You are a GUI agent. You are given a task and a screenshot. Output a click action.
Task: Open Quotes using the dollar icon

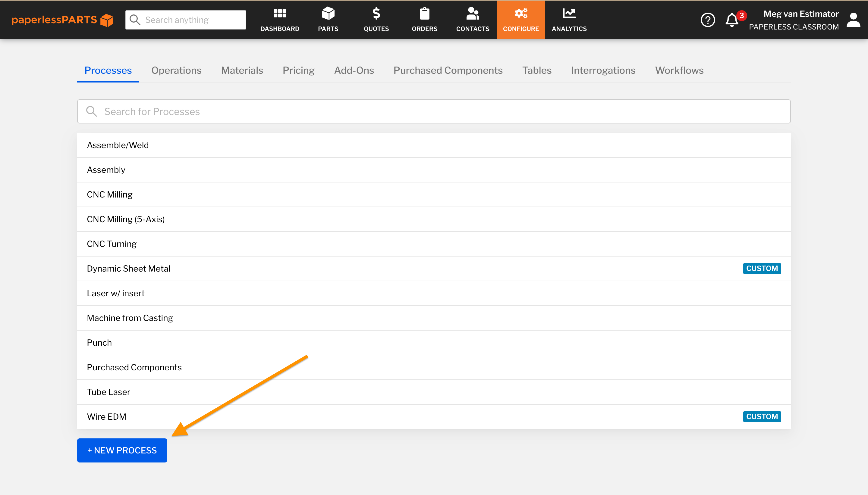[376, 20]
